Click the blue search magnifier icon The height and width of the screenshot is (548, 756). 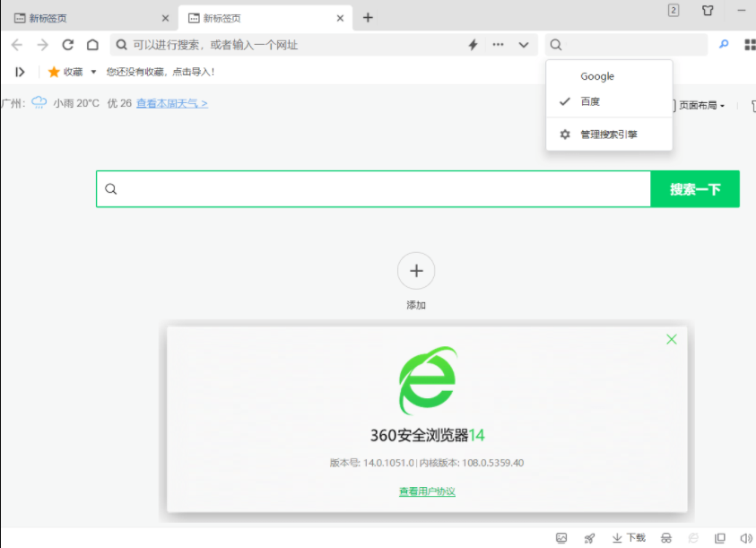tap(724, 44)
